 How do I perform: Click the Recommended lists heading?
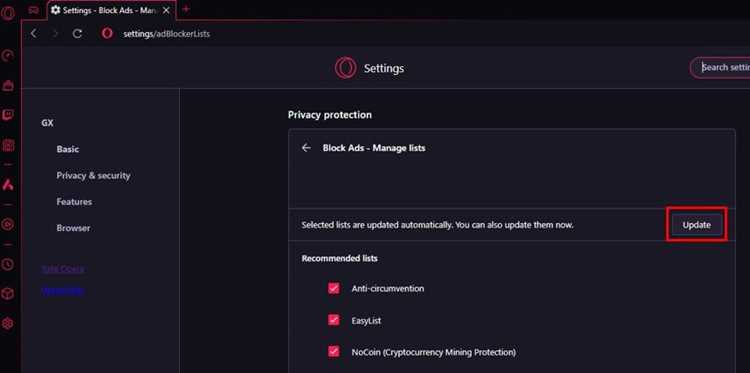pos(339,258)
